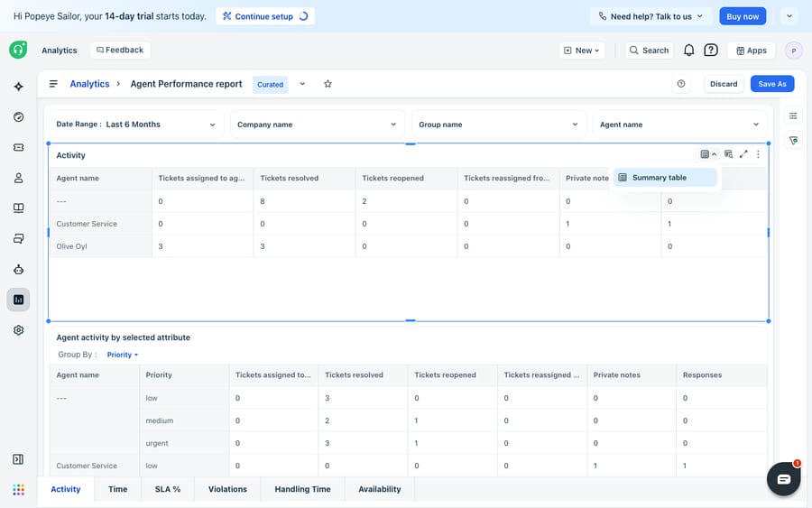Click the Buy now button
Screen dimensions: 812x508
pyautogui.click(x=743, y=16)
